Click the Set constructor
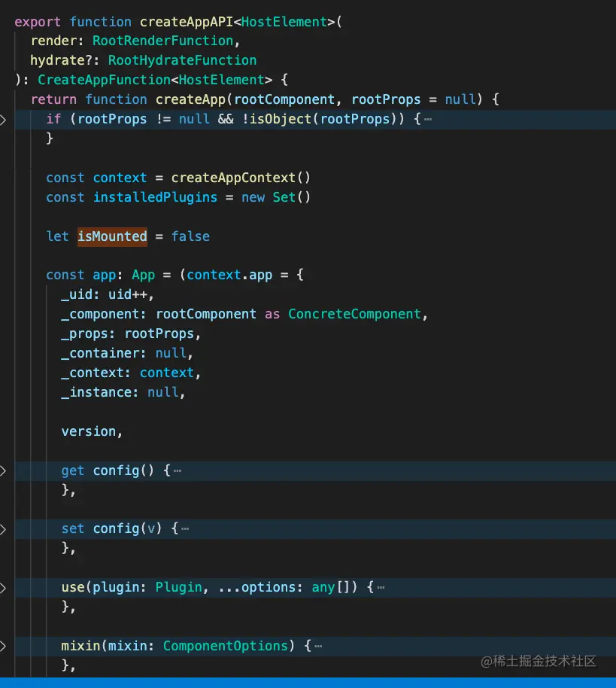The width and height of the screenshot is (616, 688). (284, 197)
